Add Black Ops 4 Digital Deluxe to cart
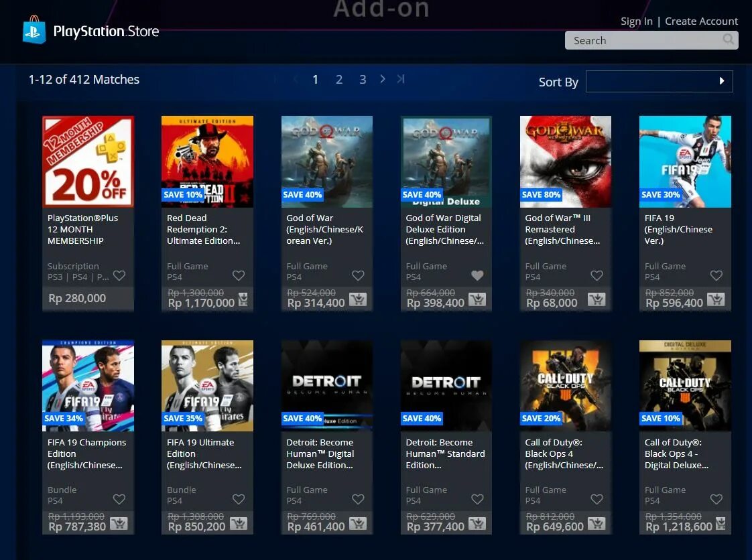The width and height of the screenshot is (752, 560). point(720,524)
